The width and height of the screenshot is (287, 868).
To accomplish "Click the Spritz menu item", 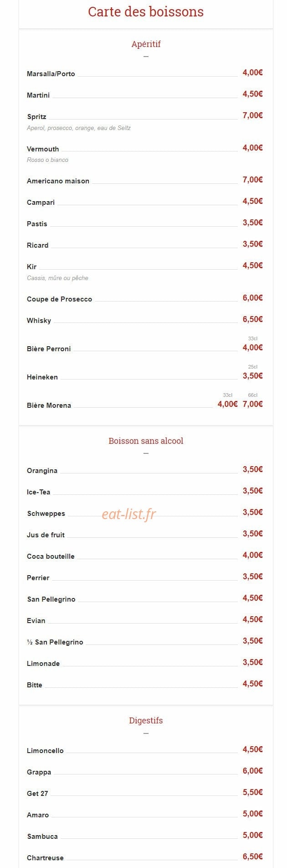I will pyautogui.click(x=36, y=117).
